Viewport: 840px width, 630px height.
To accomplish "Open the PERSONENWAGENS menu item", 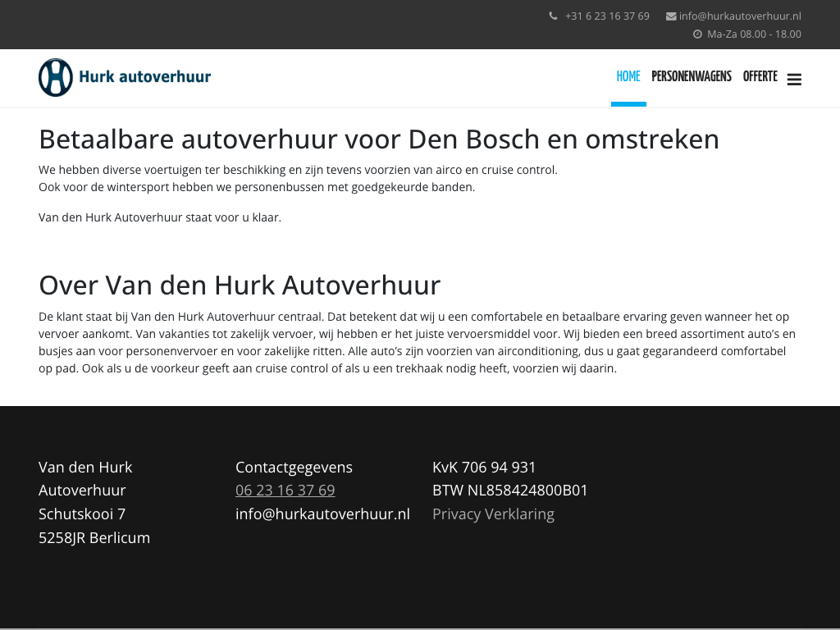I will pos(691,77).
